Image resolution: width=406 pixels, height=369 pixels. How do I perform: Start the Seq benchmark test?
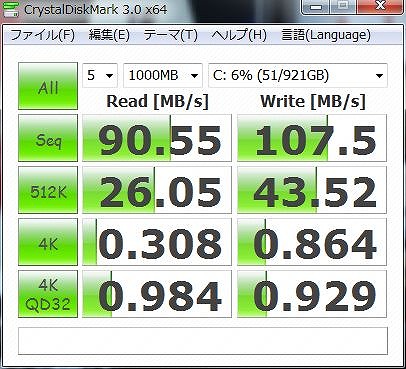[x=48, y=138]
